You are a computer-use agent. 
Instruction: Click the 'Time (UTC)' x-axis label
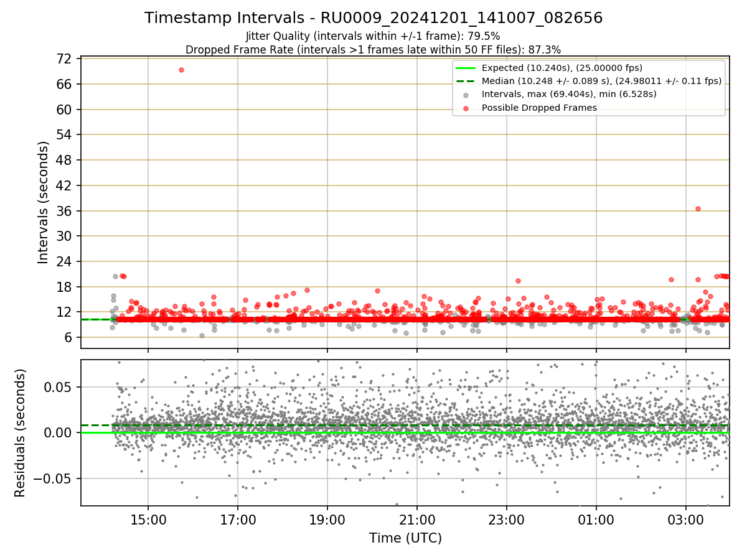(x=405, y=538)
